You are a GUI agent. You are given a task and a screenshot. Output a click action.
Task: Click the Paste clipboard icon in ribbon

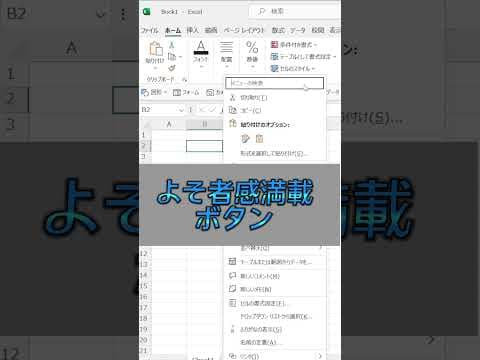coord(156,49)
